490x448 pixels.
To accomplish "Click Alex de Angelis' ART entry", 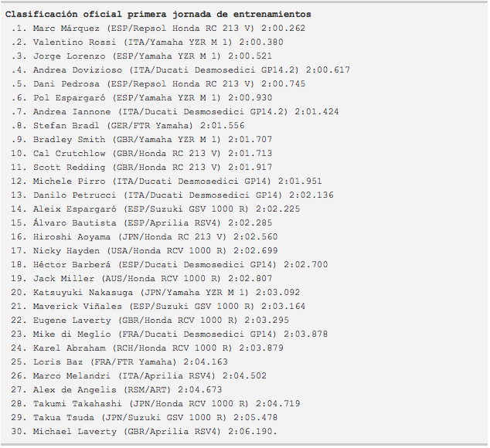I will point(117,389).
